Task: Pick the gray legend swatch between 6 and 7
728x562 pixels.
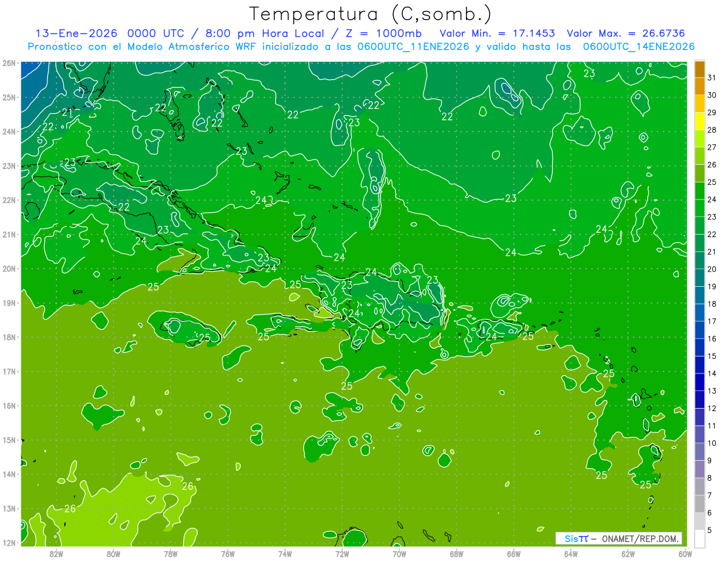Action: 699,504
